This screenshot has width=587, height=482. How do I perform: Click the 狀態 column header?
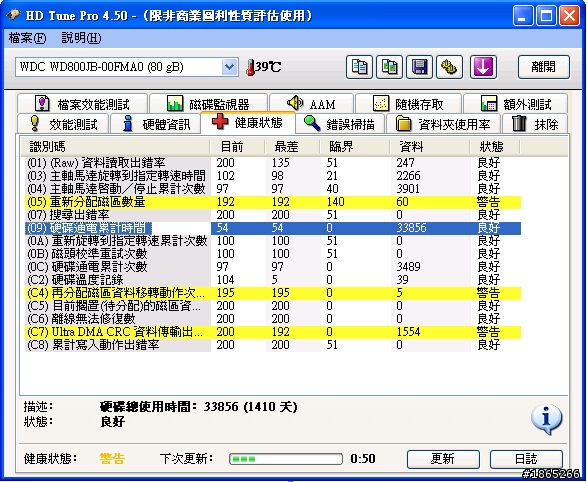(x=495, y=146)
